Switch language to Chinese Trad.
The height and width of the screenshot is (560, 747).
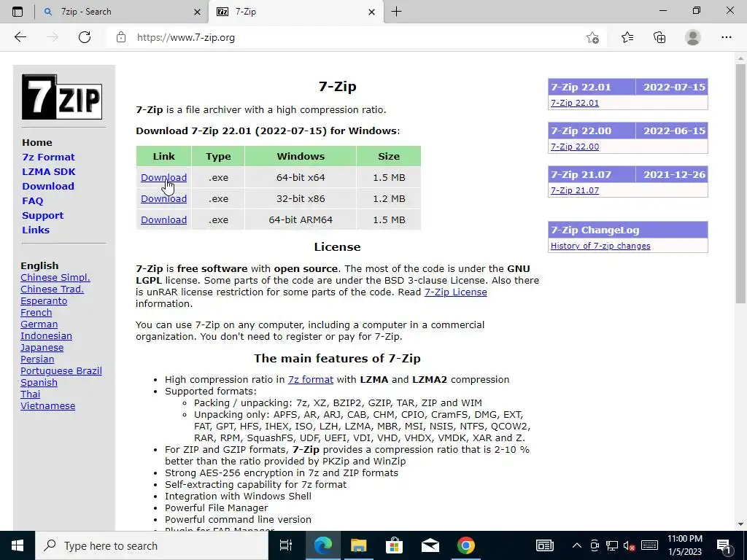pos(52,289)
